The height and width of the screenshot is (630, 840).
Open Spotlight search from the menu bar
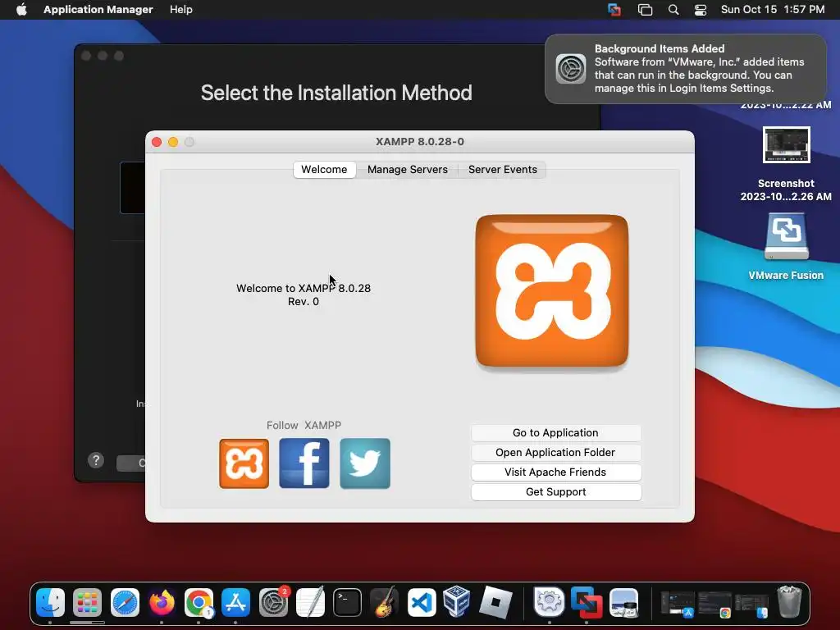click(x=673, y=10)
